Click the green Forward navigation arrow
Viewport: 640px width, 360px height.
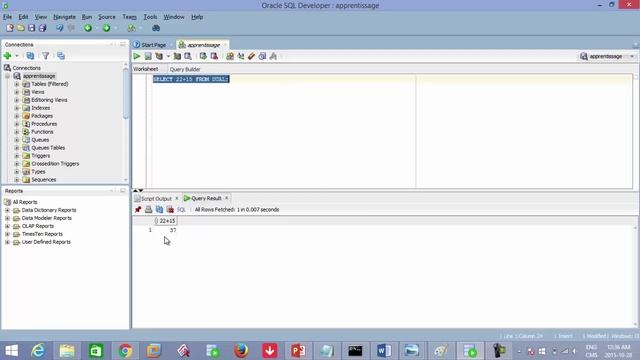click(x=107, y=28)
